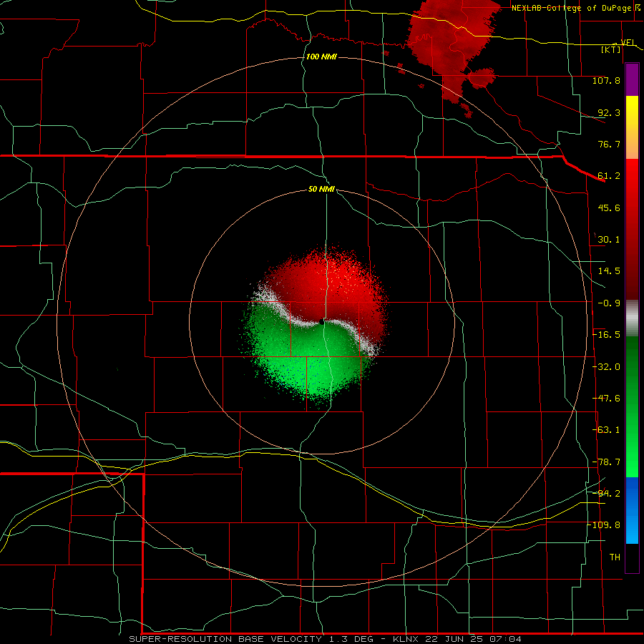Select the -63.1 legend value
This screenshot has height=644, width=644.
pos(606,430)
